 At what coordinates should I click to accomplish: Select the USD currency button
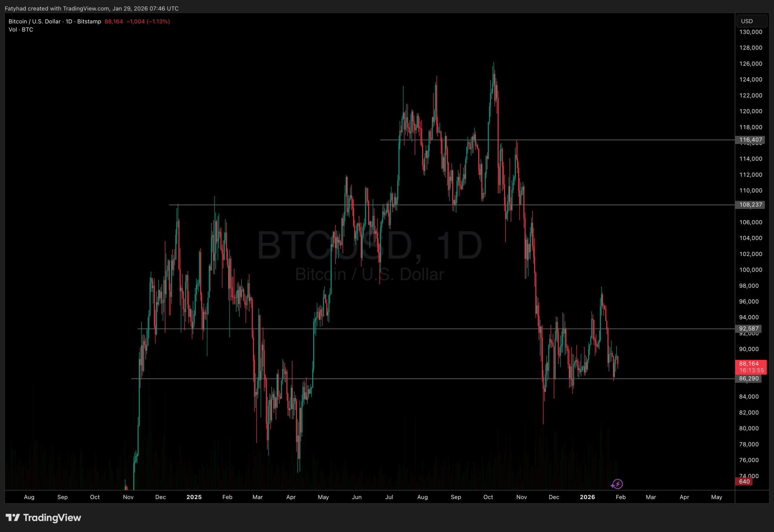click(x=751, y=21)
